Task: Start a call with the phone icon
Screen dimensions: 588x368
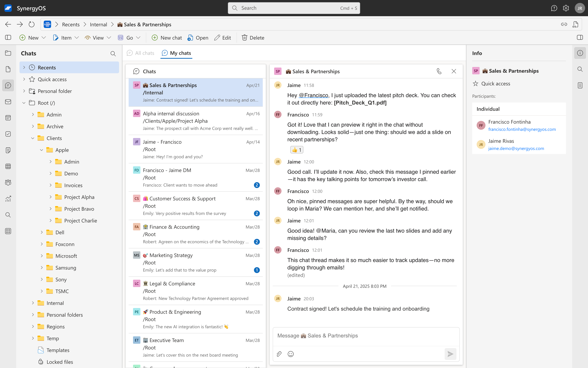Action: pyautogui.click(x=439, y=71)
